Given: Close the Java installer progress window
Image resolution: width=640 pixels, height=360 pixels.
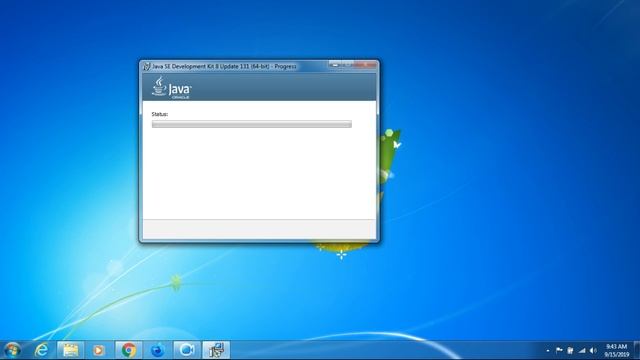Looking at the screenshot, I should pos(366,64).
